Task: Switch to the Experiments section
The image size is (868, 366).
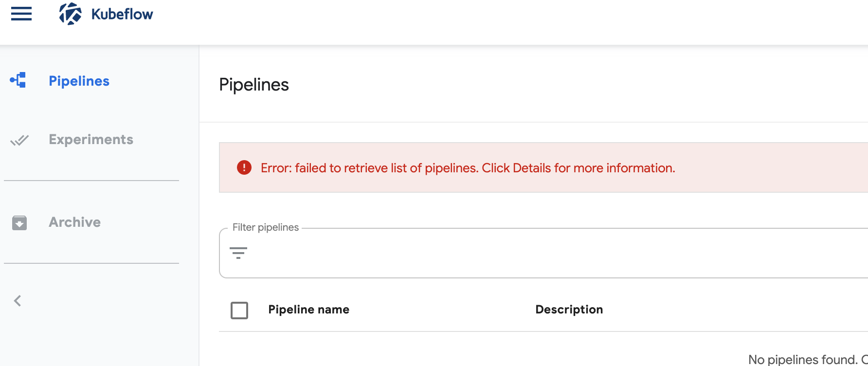Action: pos(90,140)
